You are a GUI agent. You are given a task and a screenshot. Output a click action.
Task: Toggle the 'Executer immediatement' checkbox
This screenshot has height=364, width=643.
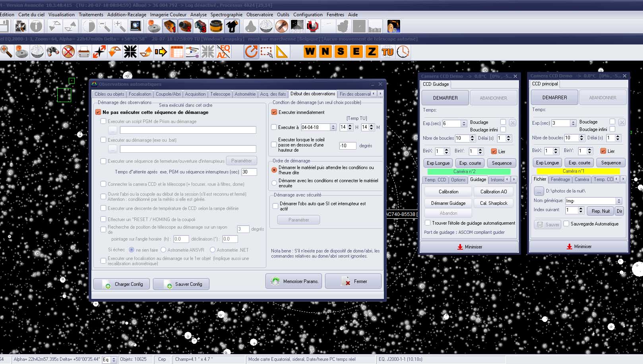(x=274, y=112)
